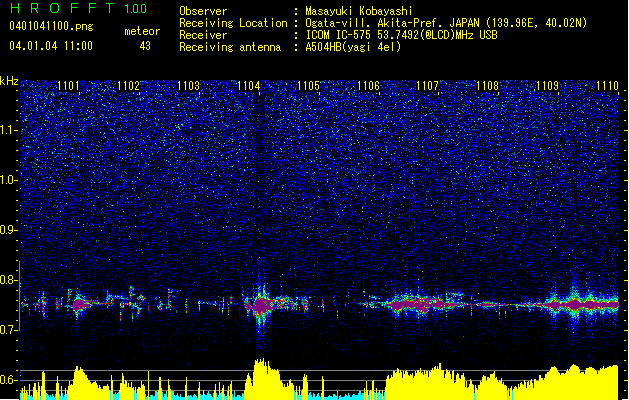The width and height of the screenshot is (629, 400).
Task: Click the 1.1 kHz frequency tick label
Action: point(8,130)
